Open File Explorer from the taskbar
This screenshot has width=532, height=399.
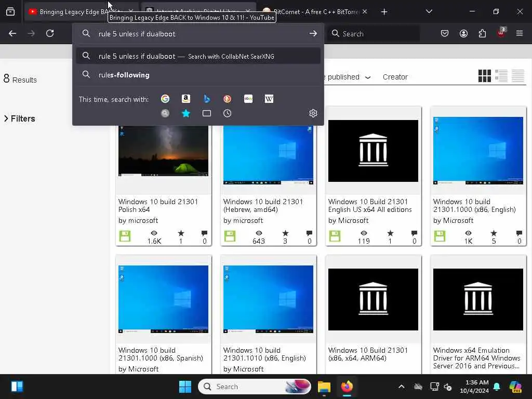point(324,387)
